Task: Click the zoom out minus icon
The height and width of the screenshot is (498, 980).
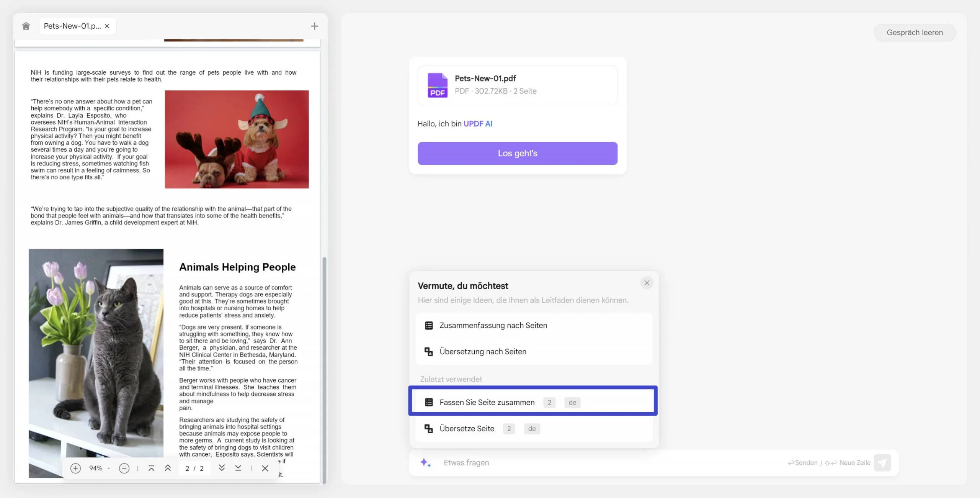Action: point(124,468)
